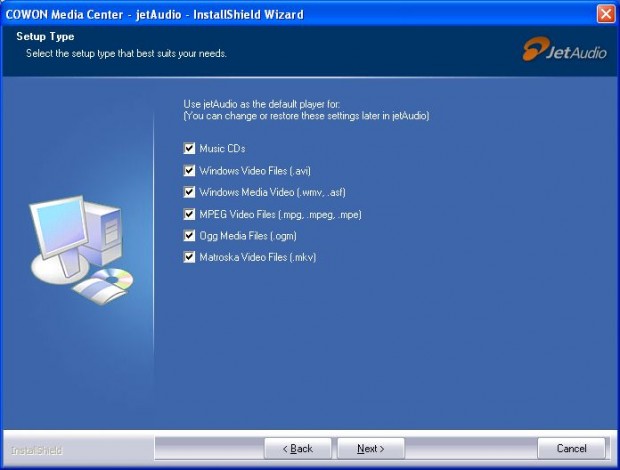Cancel the installation wizard

click(x=571, y=448)
